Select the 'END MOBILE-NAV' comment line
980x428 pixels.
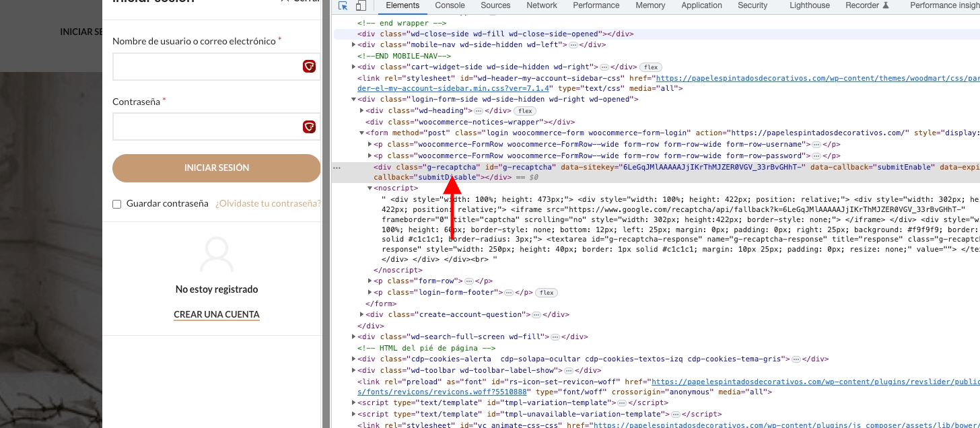click(404, 56)
